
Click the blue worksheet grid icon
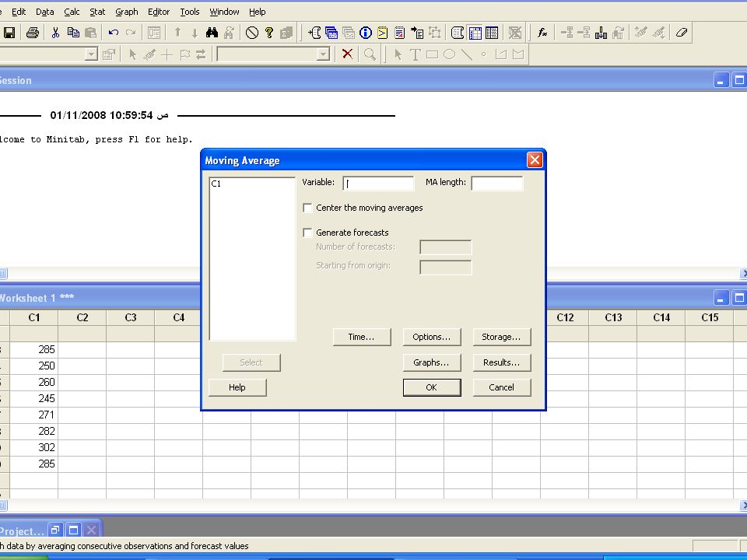[475, 33]
